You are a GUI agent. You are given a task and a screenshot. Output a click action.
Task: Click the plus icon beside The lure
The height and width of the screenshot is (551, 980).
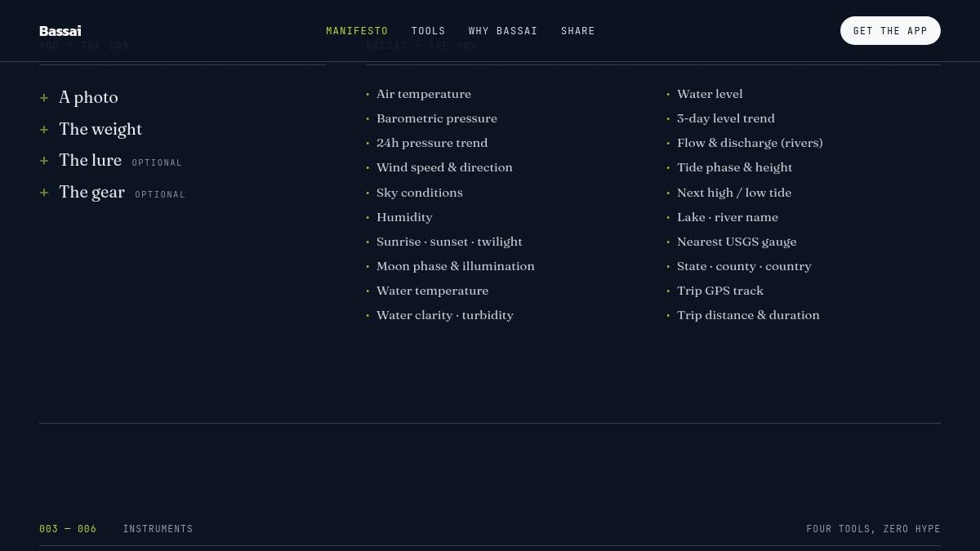tap(44, 161)
